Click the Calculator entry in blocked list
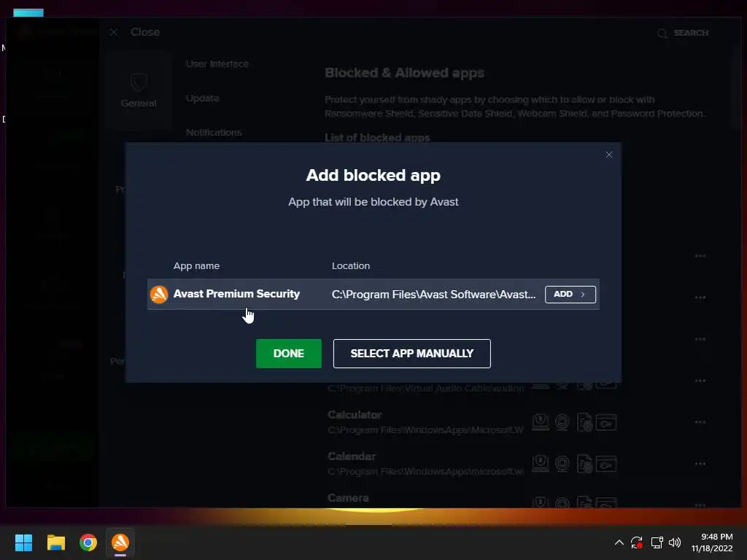 click(355, 415)
